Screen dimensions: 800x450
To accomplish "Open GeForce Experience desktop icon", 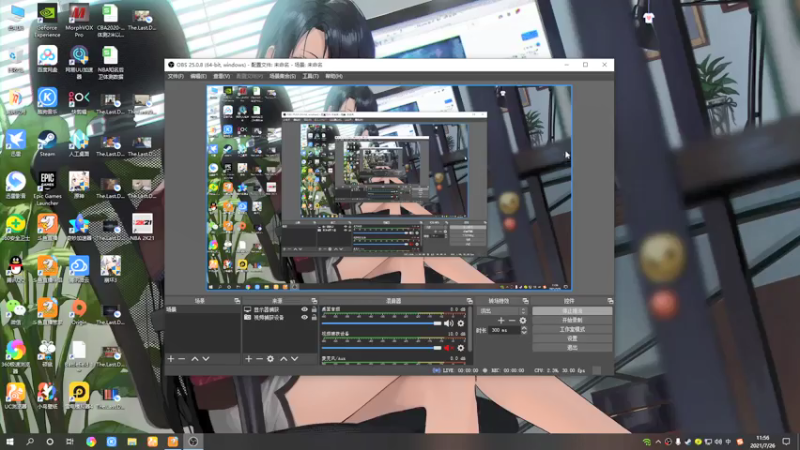I will point(47,20).
